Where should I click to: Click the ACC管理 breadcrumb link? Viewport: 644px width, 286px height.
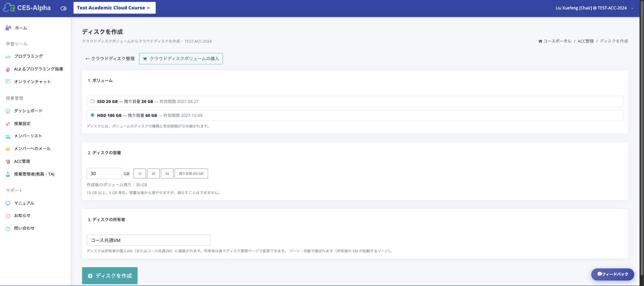tap(585, 41)
